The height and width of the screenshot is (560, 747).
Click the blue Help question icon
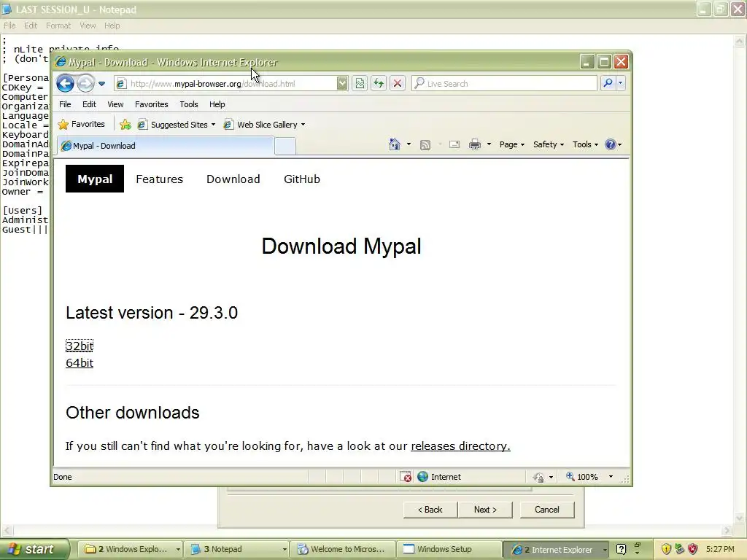tap(611, 144)
